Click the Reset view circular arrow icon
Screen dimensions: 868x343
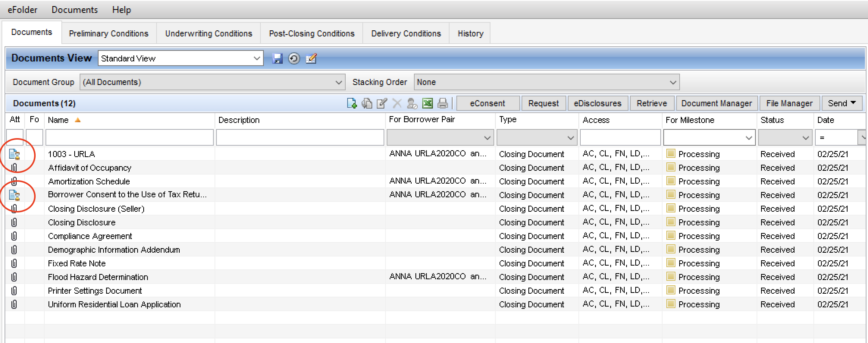click(x=294, y=58)
